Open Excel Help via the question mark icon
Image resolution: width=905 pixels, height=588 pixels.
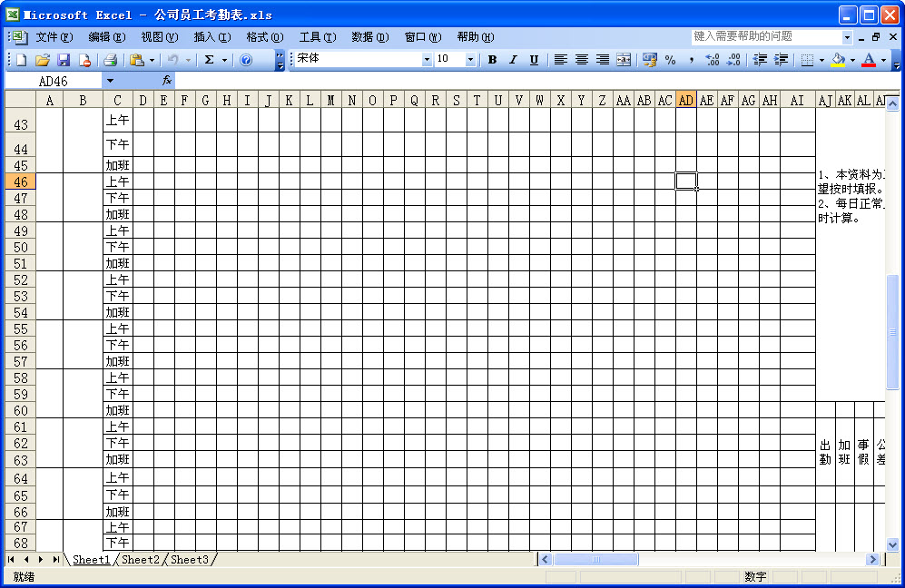tap(246, 59)
